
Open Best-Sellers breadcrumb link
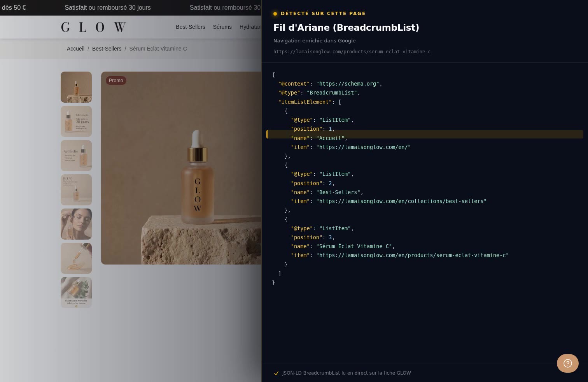coord(107,49)
